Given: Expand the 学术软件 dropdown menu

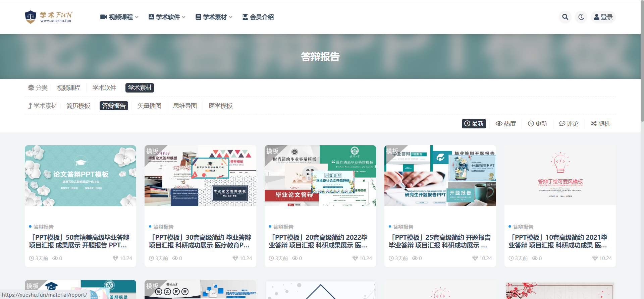Looking at the screenshot, I should point(167,17).
